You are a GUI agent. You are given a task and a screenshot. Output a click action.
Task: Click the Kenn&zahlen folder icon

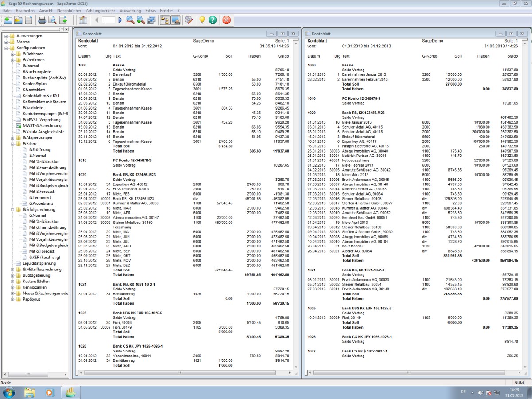(x=19, y=287)
